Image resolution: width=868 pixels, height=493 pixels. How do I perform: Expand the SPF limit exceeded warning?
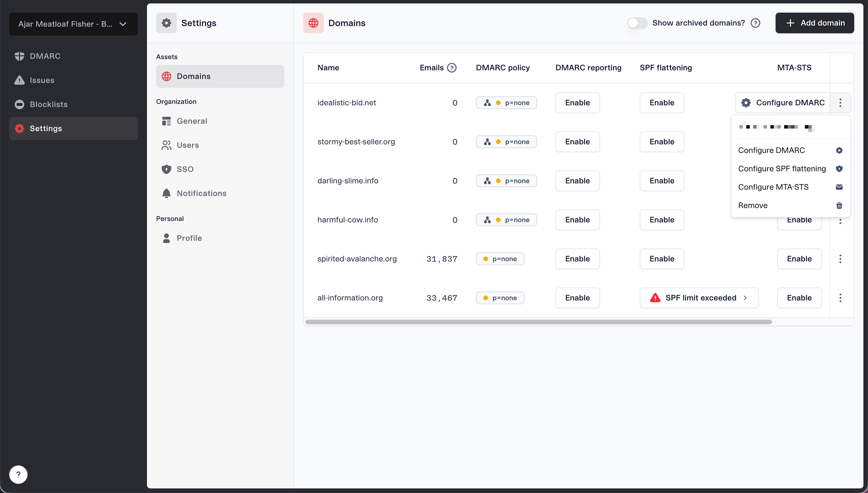point(699,298)
